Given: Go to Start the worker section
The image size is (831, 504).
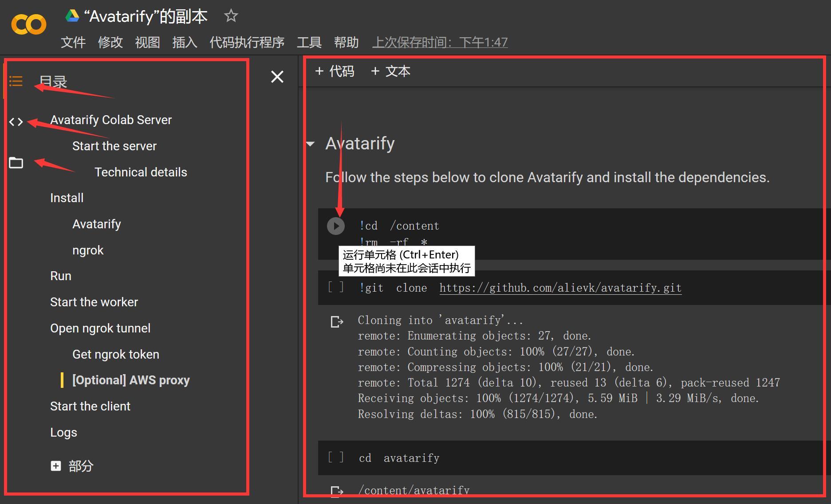Looking at the screenshot, I should pos(94,302).
